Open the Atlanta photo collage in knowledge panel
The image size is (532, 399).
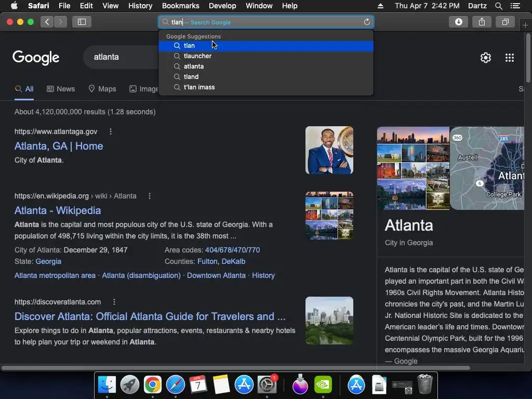pos(413,168)
